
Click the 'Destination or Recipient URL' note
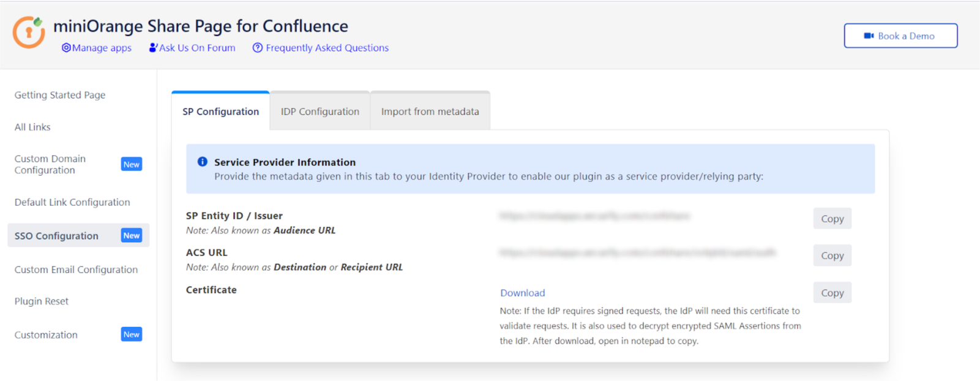pos(338,267)
